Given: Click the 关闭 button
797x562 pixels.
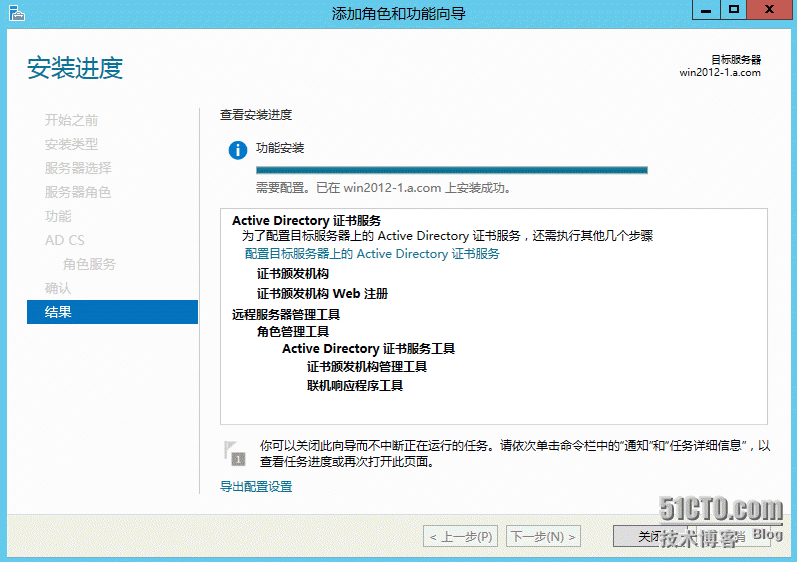Looking at the screenshot, I should (x=650, y=537).
